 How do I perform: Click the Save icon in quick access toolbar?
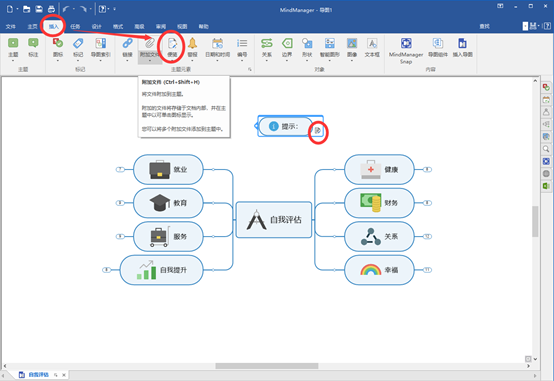coord(39,9)
